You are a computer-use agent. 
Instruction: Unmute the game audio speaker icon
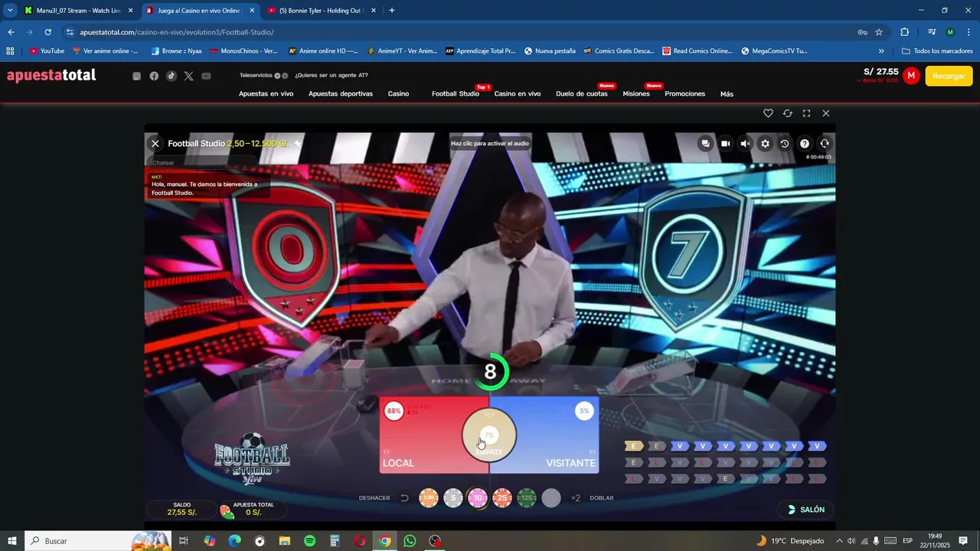(x=745, y=143)
